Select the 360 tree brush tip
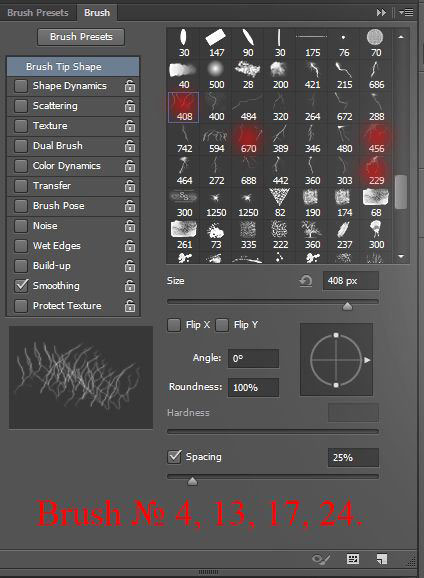Viewport: 424px width, 578px height. pyautogui.click(x=312, y=236)
